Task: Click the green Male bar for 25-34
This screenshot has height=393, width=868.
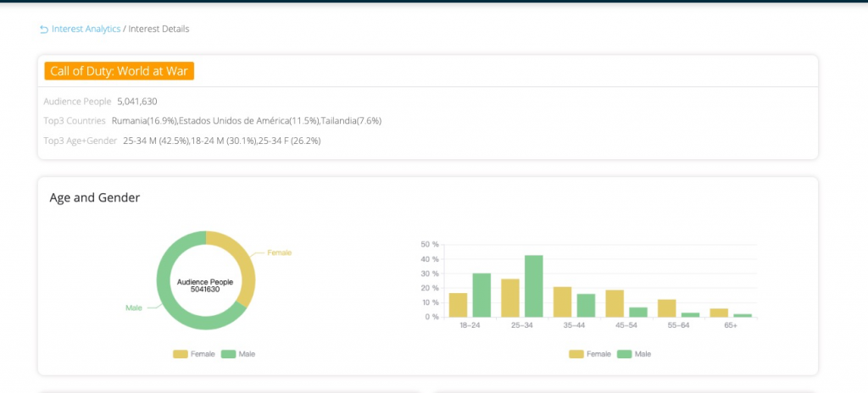Action: pos(534,286)
